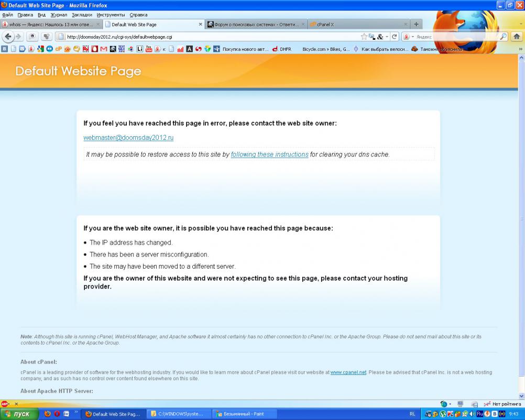Switch to 'Форум о поисковых системах' tab
The height and width of the screenshot is (420, 525).
(x=256, y=25)
